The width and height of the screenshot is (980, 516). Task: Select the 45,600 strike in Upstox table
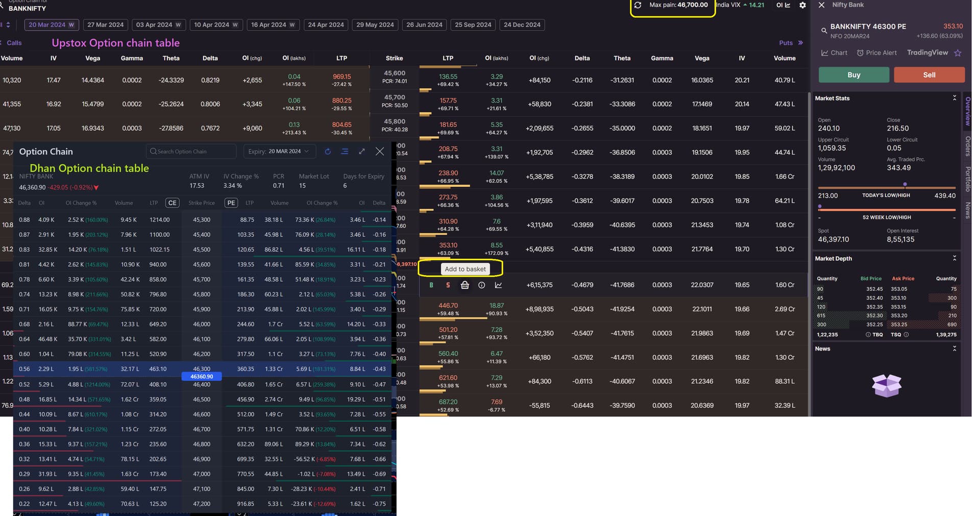[x=395, y=73]
